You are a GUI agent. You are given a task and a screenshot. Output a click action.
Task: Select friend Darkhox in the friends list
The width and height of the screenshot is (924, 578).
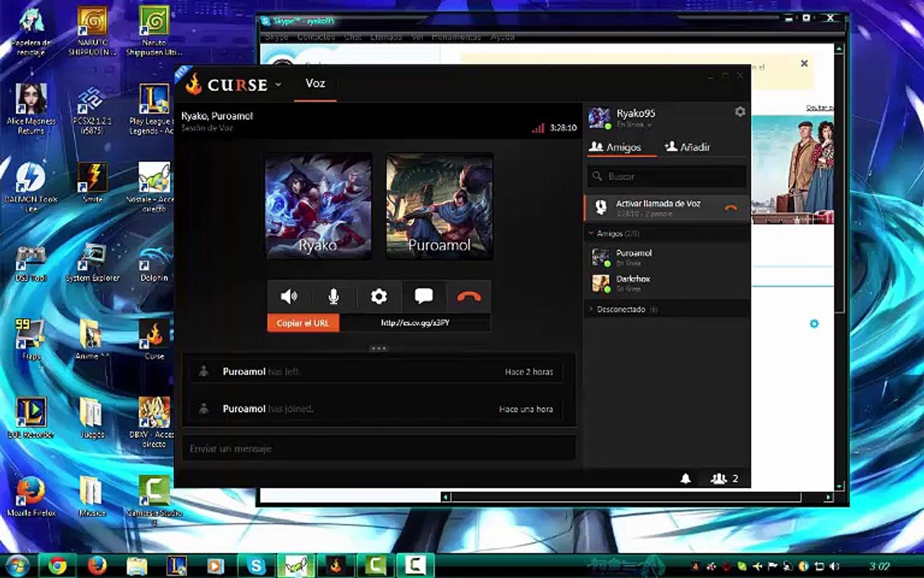[x=667, y=283]
